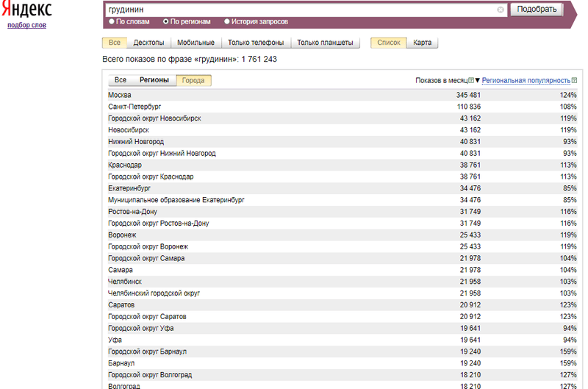
Task: Click help icon beside Региональная популярность
Action: coord(573,80)
